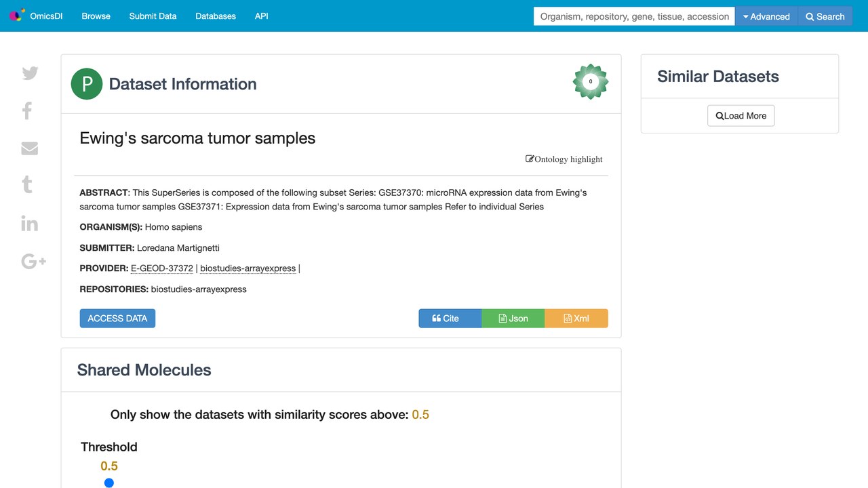Click the dataset title 'Ewing's sarcoma tumor samples'
The height and width of the screenshot is (488, 868).
(x=197, y=138)
